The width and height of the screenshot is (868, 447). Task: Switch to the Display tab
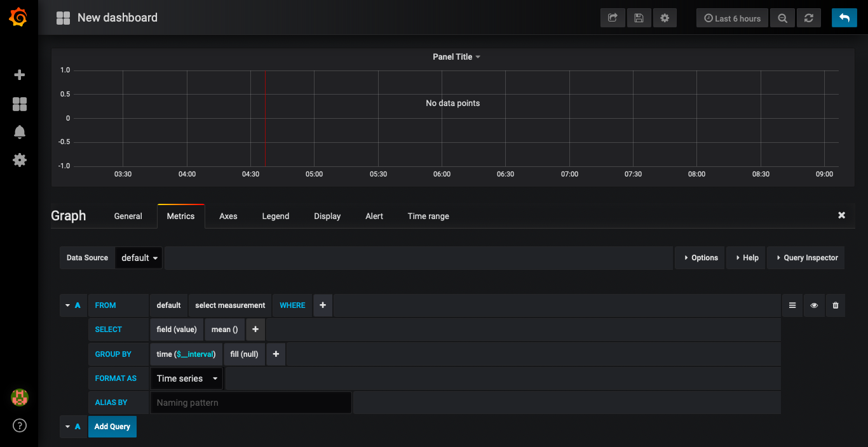327,216
